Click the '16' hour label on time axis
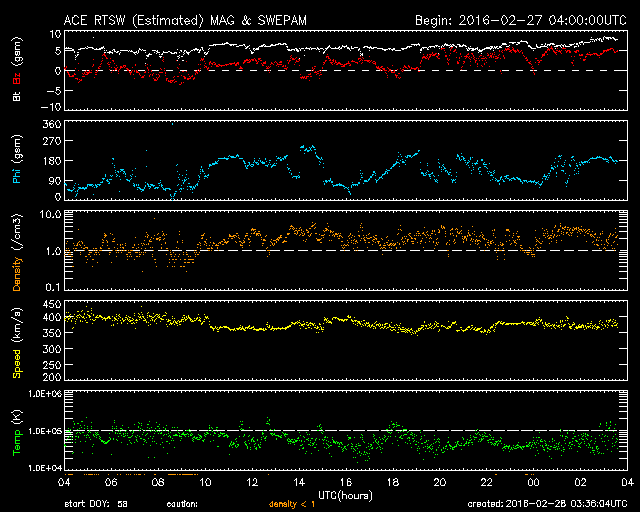The image size is (640, 512). tap(346, 482)
